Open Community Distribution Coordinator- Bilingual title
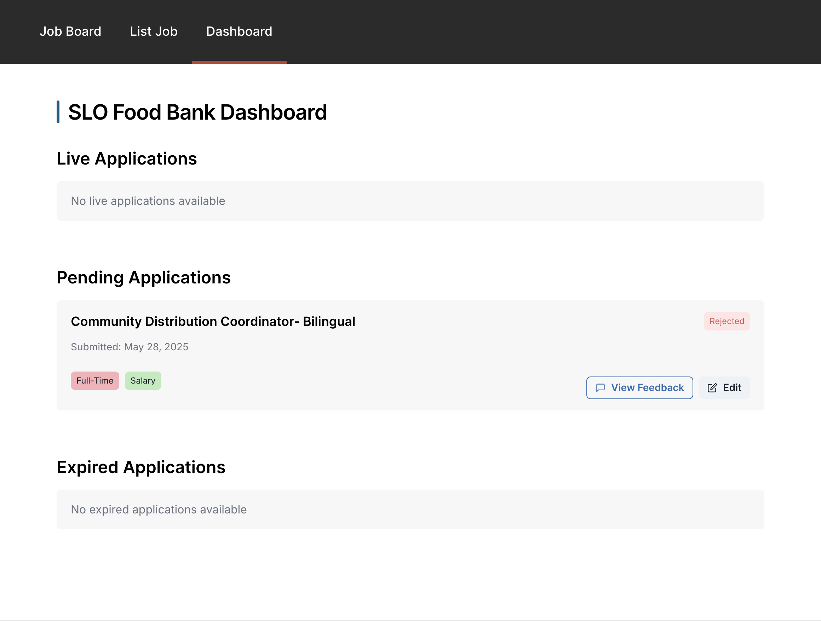Image resolution: width=821 pixels, height=644 pixels. [213, 322]
